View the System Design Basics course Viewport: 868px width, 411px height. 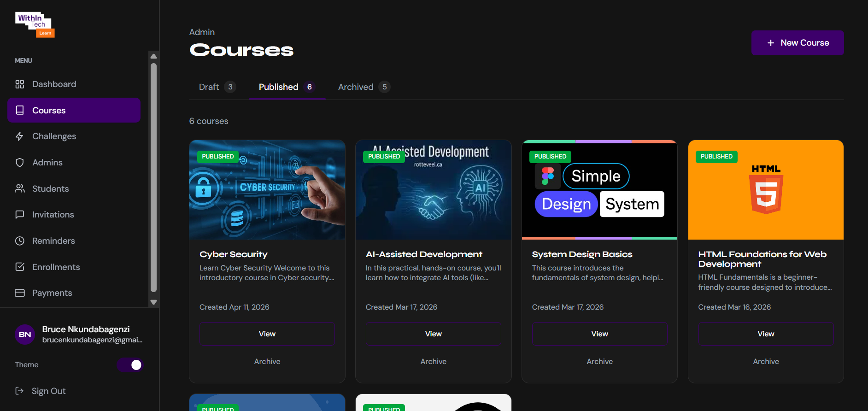pyautogui.click(x=600, y=334)
